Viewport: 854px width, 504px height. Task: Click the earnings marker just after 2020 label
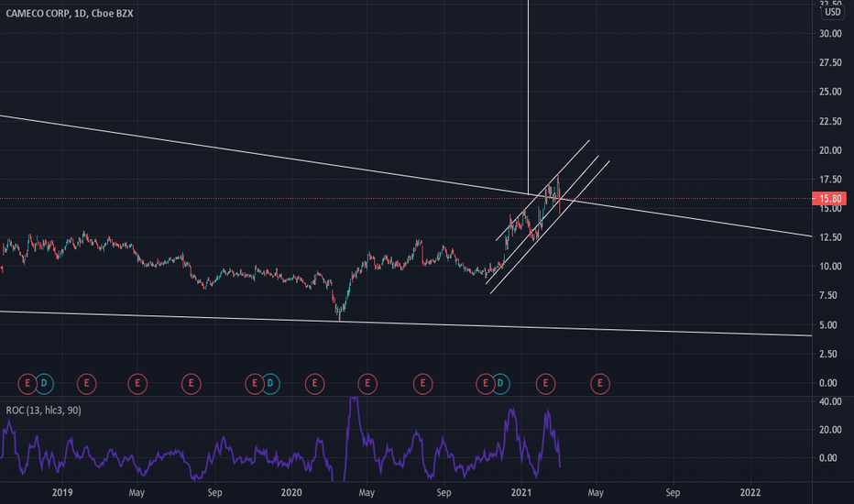click(314, 384)
